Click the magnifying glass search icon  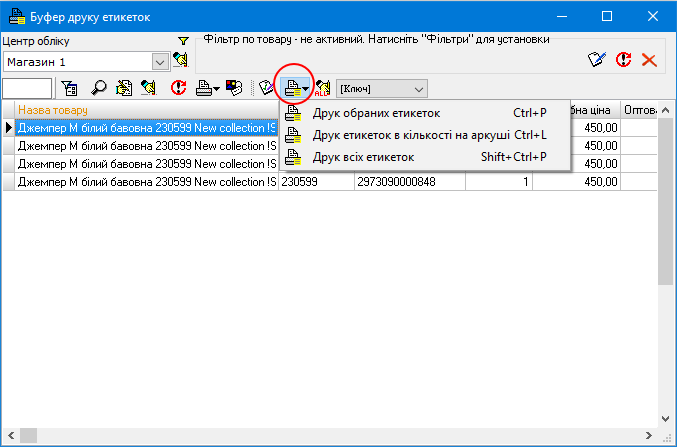(x=99, y=88)
